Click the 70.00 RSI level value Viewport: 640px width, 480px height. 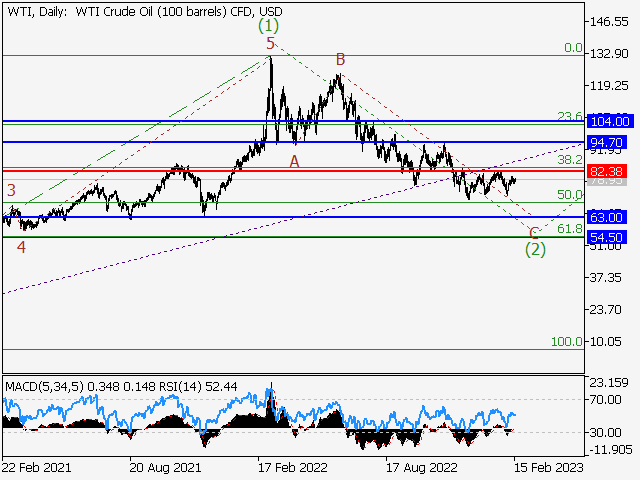click(x=605, y=400)
